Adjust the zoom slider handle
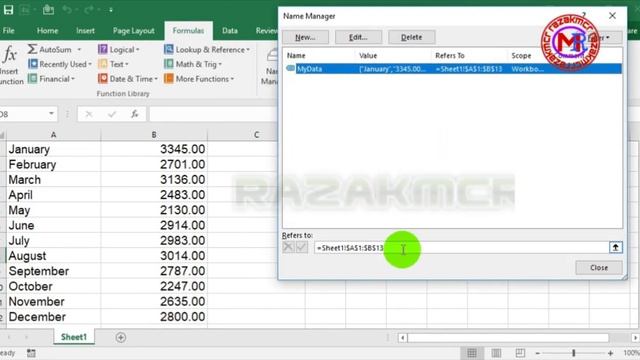This screenshot has height=360, width=640. [x=573, y=353]
